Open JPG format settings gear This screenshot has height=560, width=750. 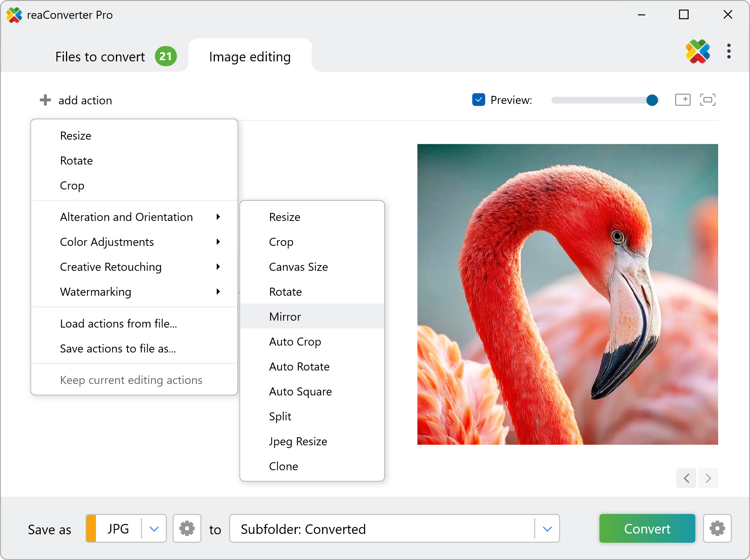[187, 529]
